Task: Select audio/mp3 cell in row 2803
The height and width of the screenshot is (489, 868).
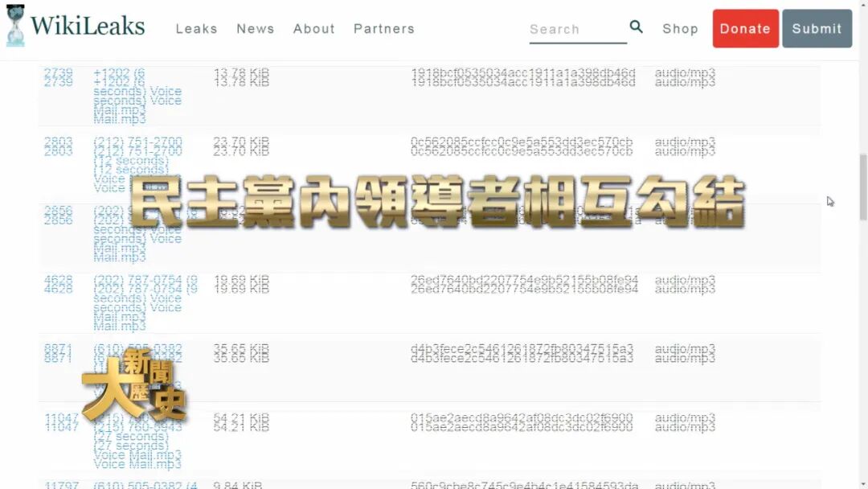Action: tap(685, 146)
